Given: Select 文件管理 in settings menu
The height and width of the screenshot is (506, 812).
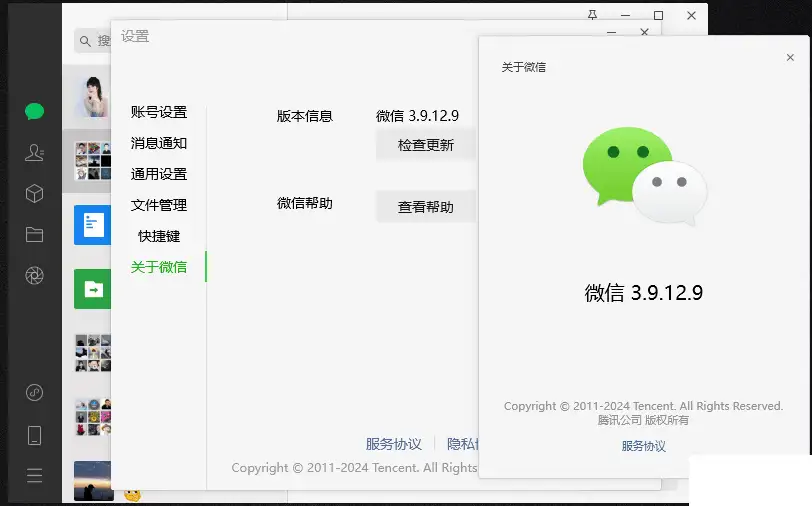Looking at the screenshot, I should [158, 205].
